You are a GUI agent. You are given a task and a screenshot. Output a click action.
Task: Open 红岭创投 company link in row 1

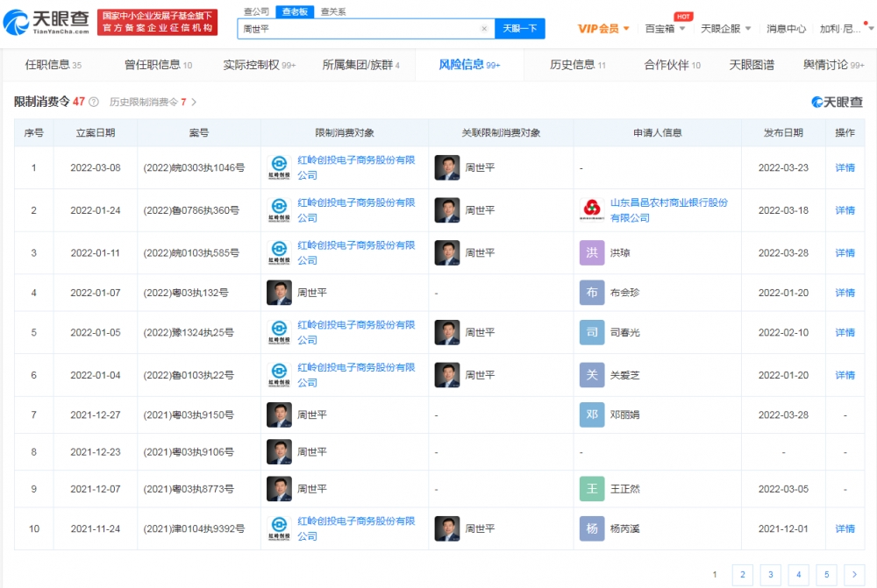[x=356, y=167]
